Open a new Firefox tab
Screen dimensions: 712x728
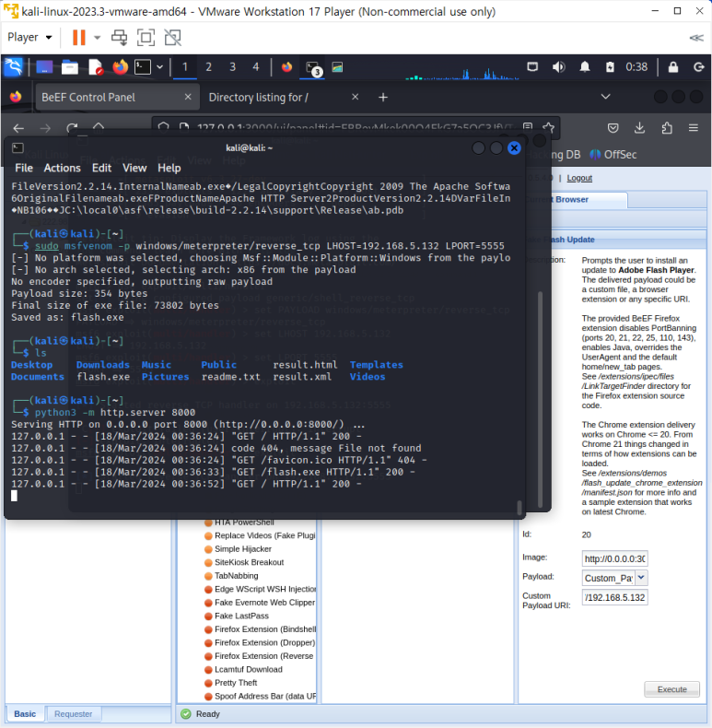(x=383, y=97)
